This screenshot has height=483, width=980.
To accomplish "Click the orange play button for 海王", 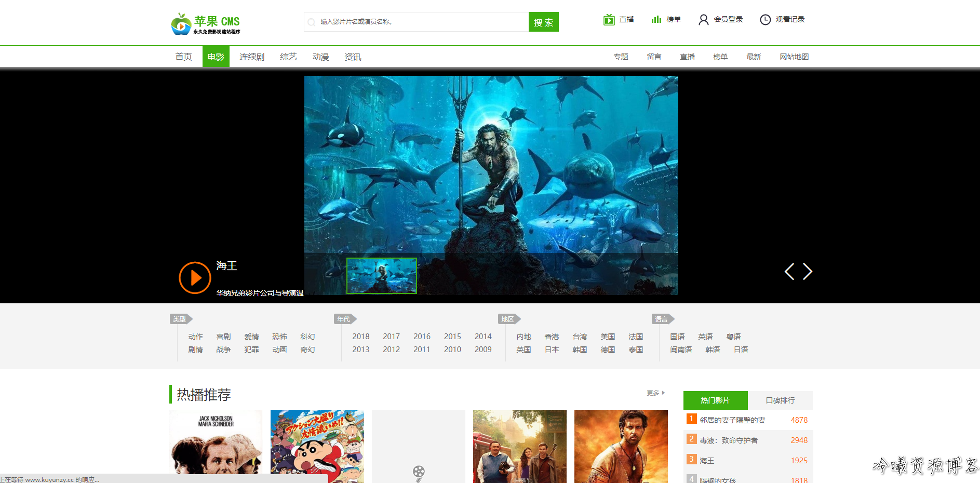I will tap(195, 278).
